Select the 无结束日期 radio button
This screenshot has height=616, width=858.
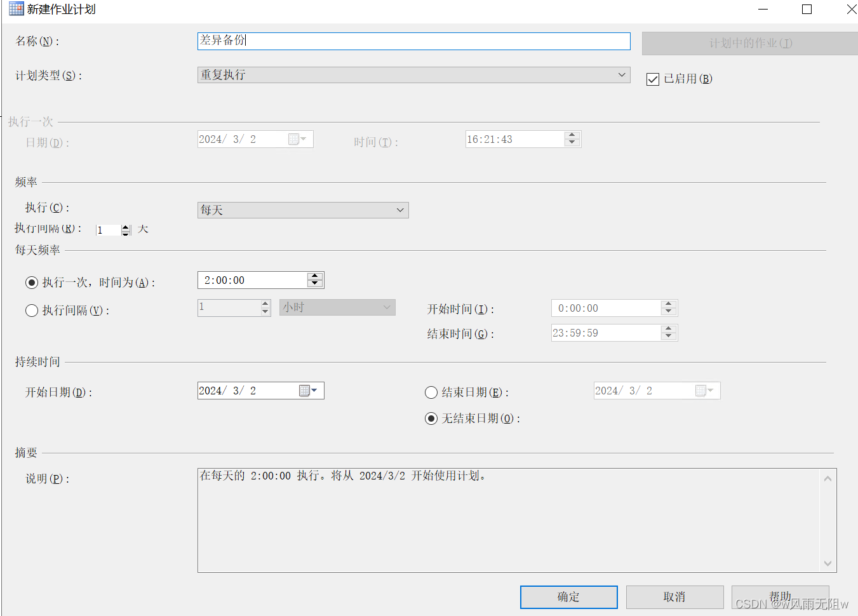[x=431, y=418]
